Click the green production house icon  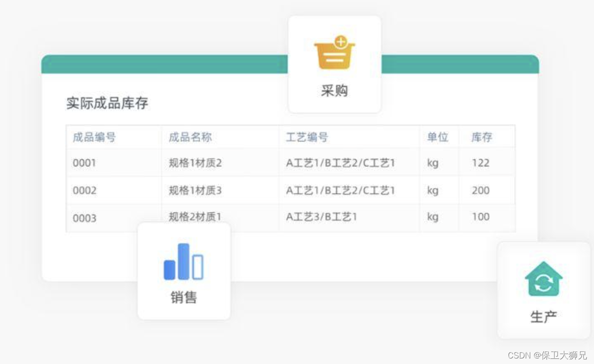tap(544, 279)
